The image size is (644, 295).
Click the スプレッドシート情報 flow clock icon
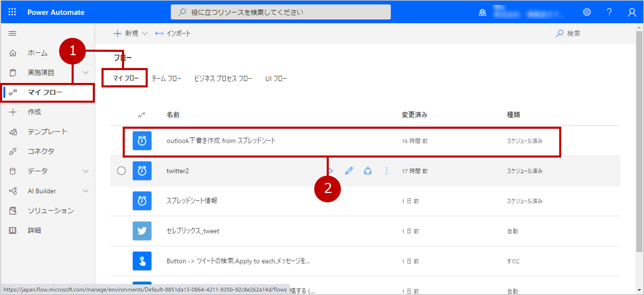click(x=142, y=201)
